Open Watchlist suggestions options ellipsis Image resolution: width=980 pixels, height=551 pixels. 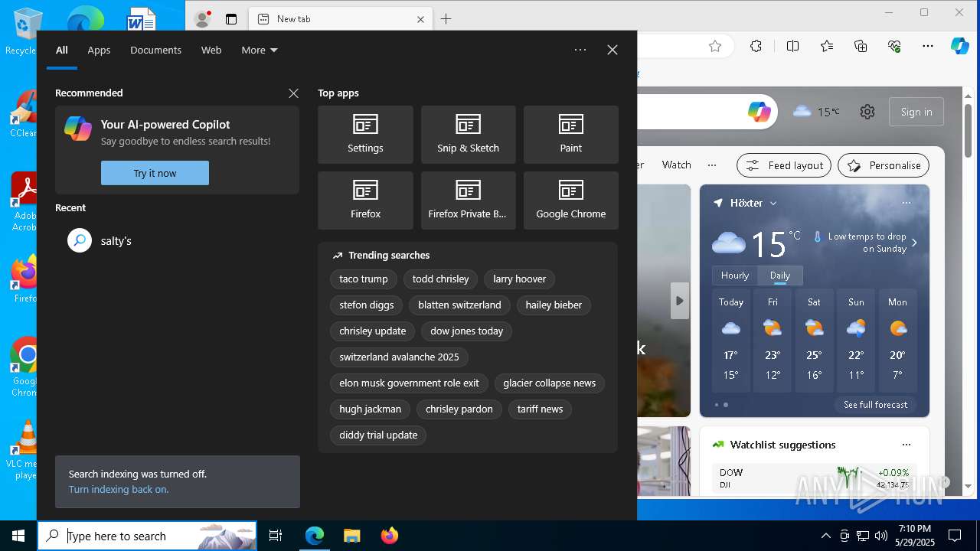click(906, 445)
